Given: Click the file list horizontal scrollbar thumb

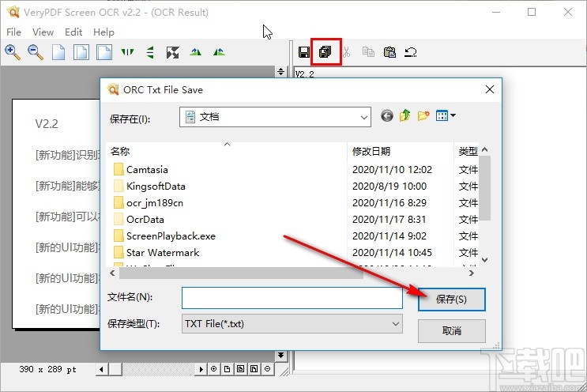Looking at the screenshot, I should point(241,273).
